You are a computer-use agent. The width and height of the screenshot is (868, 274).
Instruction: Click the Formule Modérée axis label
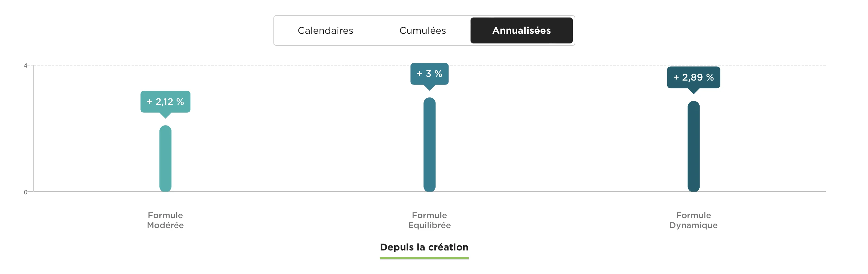click(165, 220)
